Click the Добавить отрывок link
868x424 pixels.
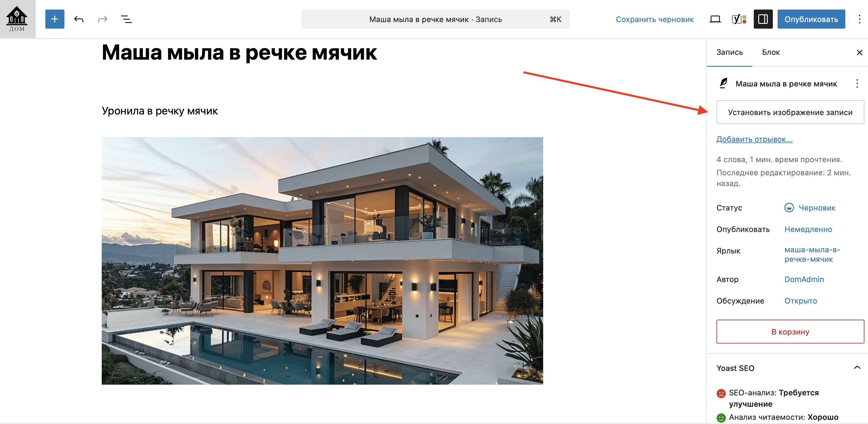(754, 140)
